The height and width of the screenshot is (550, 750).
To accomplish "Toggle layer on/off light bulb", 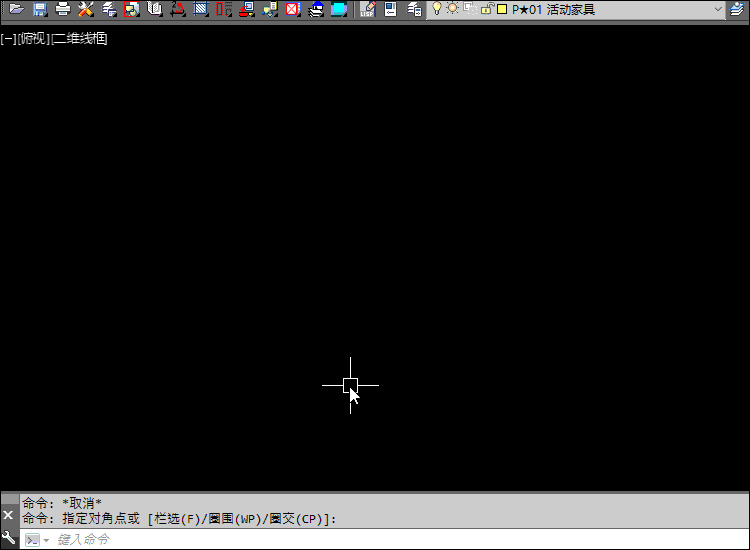I will [x=437, y=9].
